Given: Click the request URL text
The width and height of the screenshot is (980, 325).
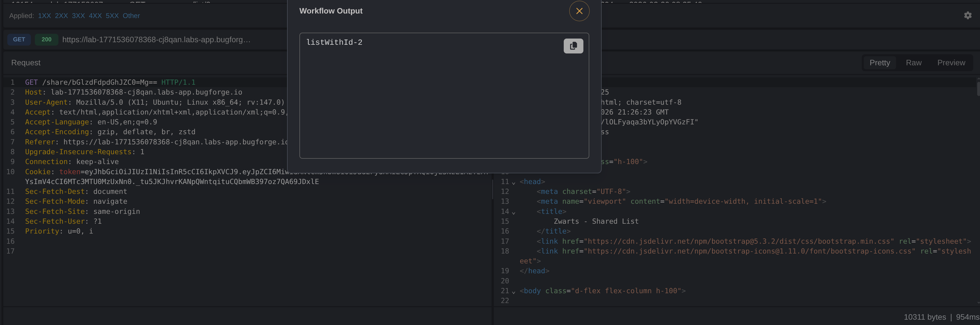Looking at the screenshot, I should click(156, 40).
